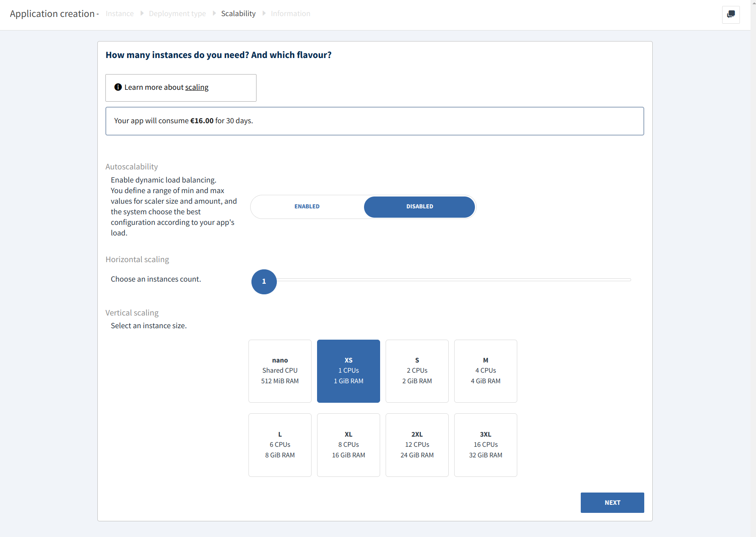Choose the M instance with 4 CPUs

tap(485, 371)
